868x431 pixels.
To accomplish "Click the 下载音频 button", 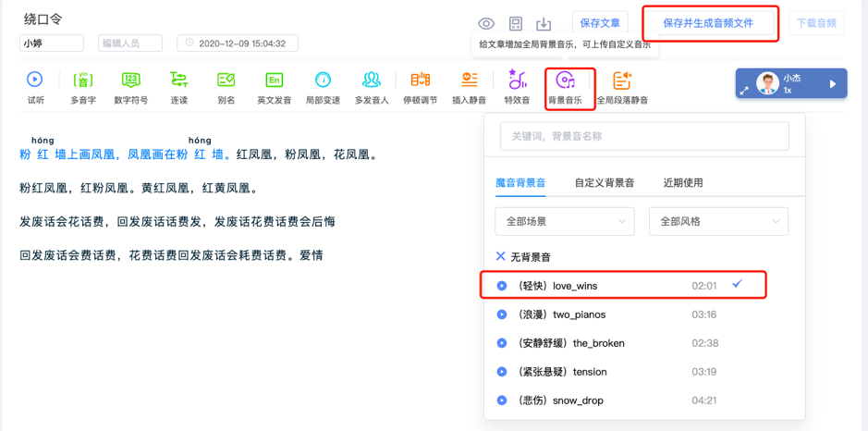I will point(816,23).
